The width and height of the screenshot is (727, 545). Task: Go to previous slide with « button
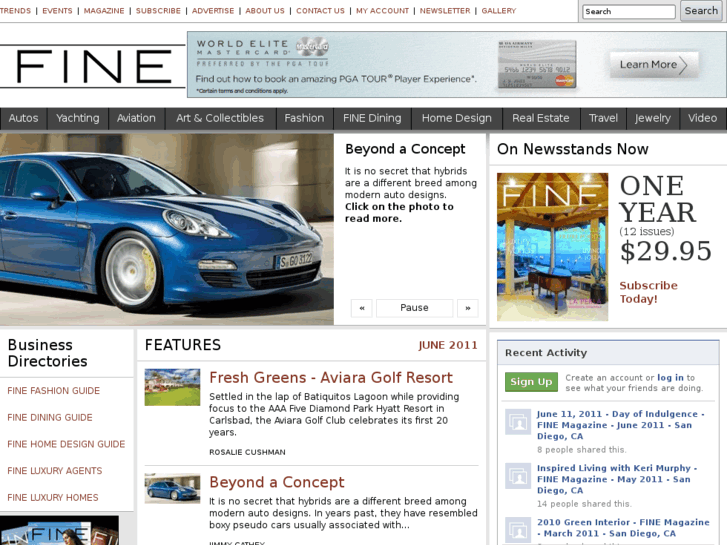tap(362, 308)
